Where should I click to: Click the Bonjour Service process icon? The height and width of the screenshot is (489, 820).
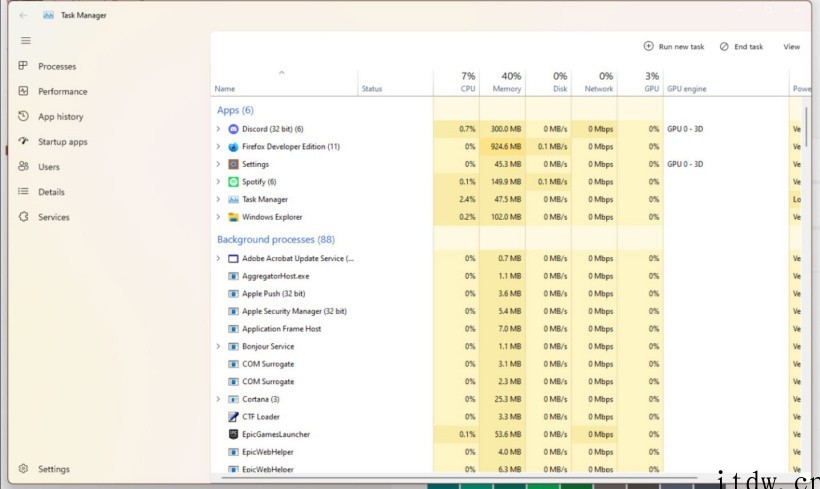[x=233, y=346]
